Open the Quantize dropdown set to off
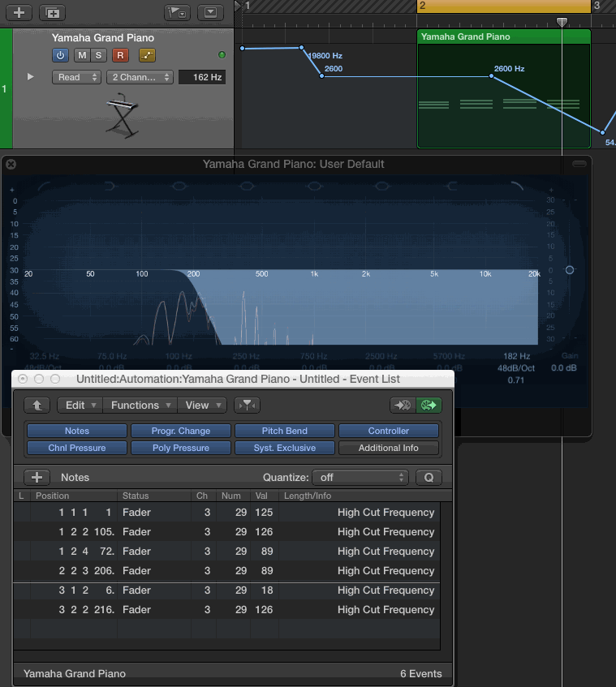 click(361, 478)
